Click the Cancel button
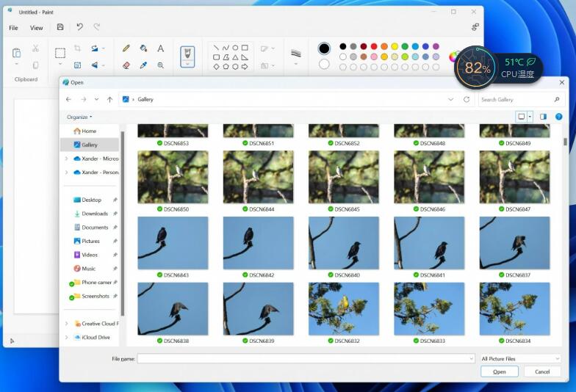Image resolution: width=576 pixels, height=392 pixels. click(542, 371)
